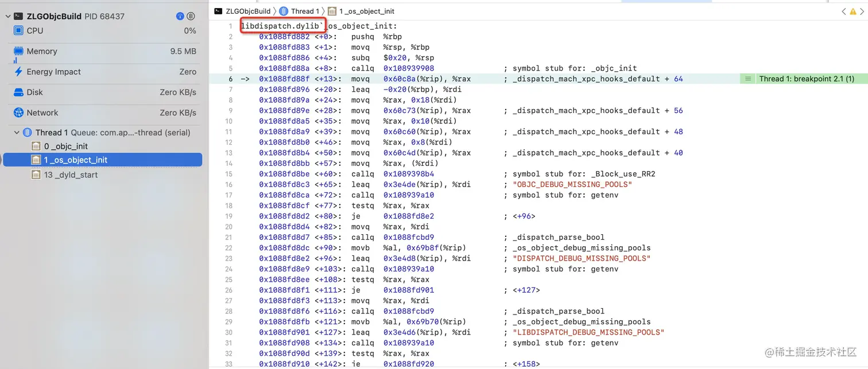Open the Network globe gauge icon

(18, 113)
